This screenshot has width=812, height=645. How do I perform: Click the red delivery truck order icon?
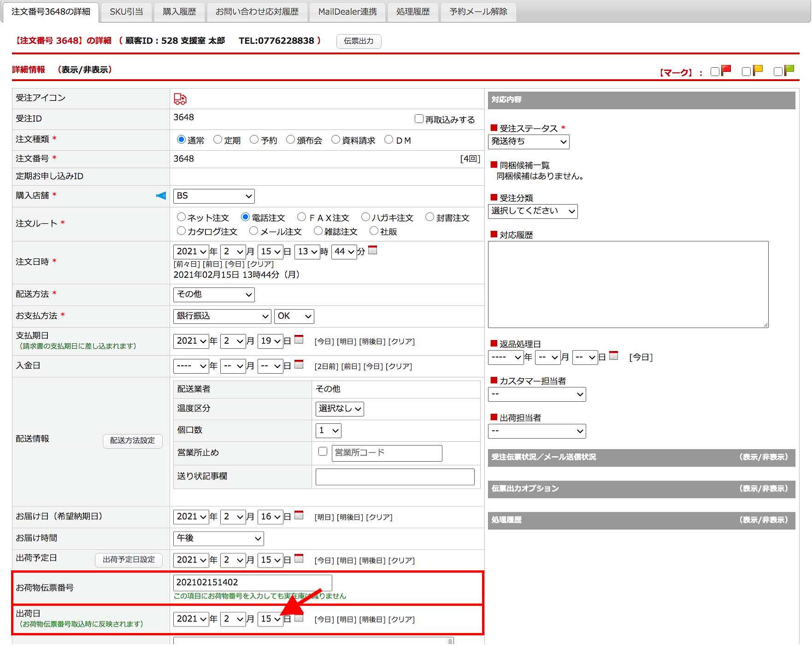pos(180,99)
